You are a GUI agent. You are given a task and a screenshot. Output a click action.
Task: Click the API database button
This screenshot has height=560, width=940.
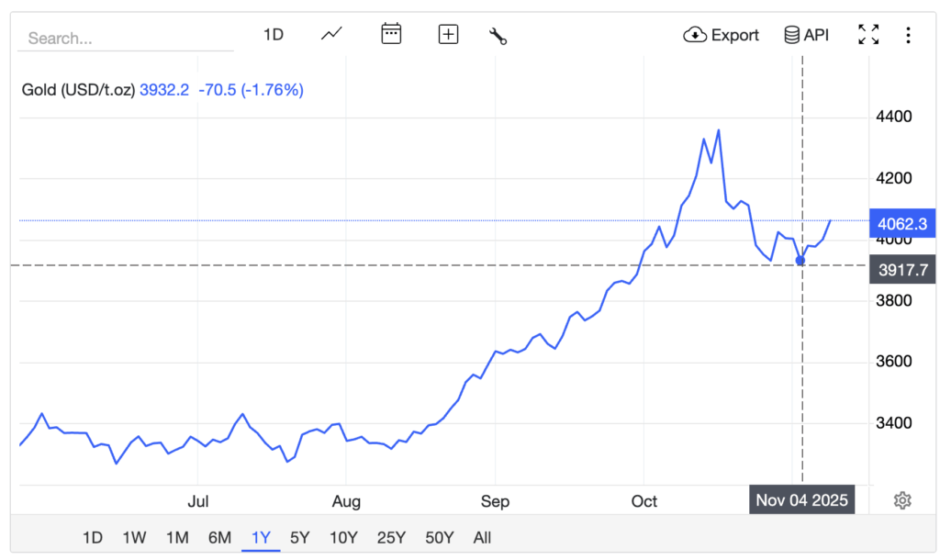click(x=805, y=35)
